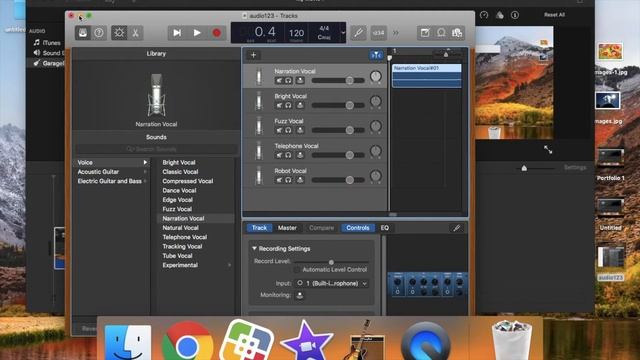Open the Library button in GarageBand toolbar

[x=83, y=33]
